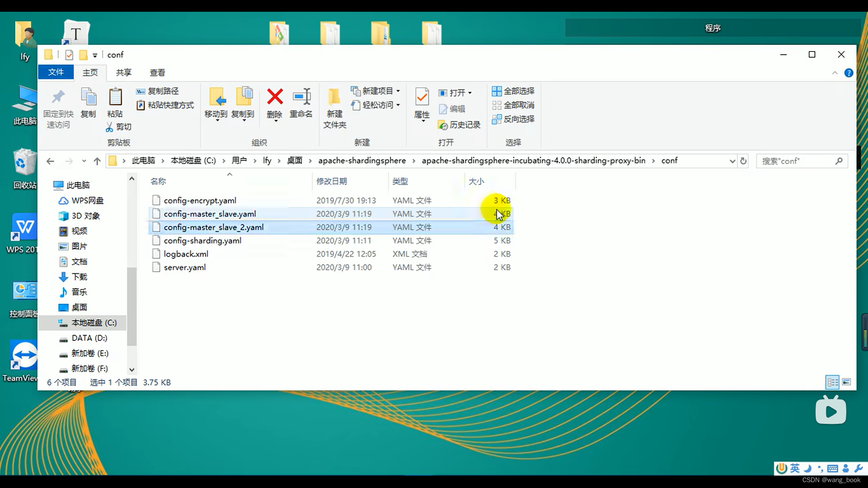Image resolution: width=868 pixels, height=488 pixels.
Task: Click Invert selection in the ribbon
Action: click(x=513, y=119)
